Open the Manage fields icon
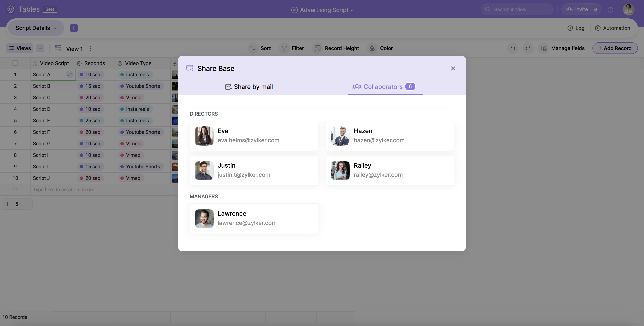This screenshot has width=644, height=326. pos(544,48)
